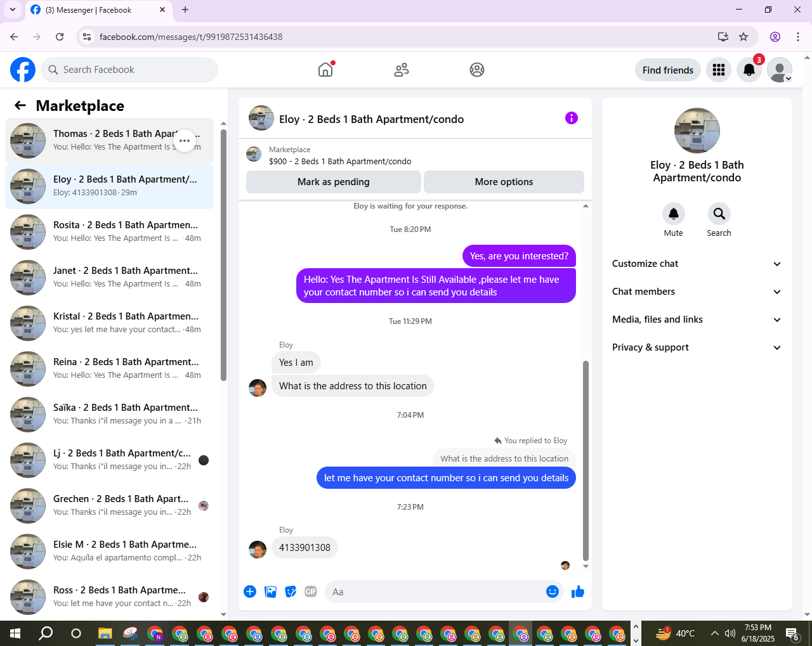Open Lj conversation in the list
The image size is (812, 646).
point(109,460)
